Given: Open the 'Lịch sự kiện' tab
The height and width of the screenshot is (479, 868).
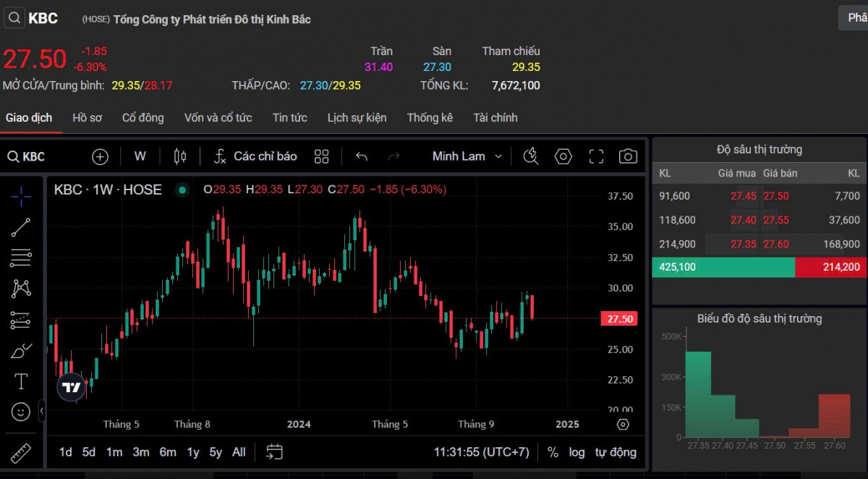Looking at the screenshot, I should (x=357, y=118).
